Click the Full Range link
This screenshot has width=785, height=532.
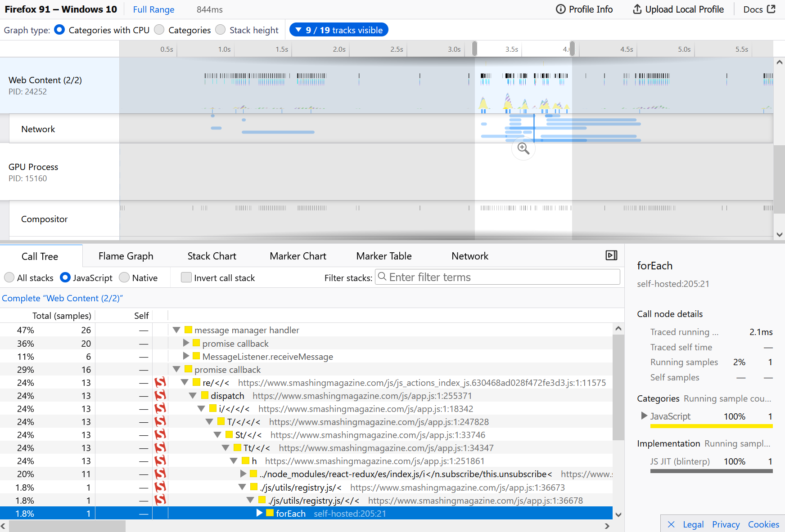point(153,9)
